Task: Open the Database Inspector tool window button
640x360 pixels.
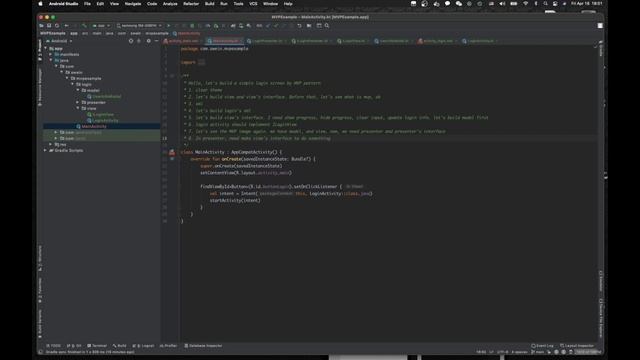Action: (x=203, y=346)
